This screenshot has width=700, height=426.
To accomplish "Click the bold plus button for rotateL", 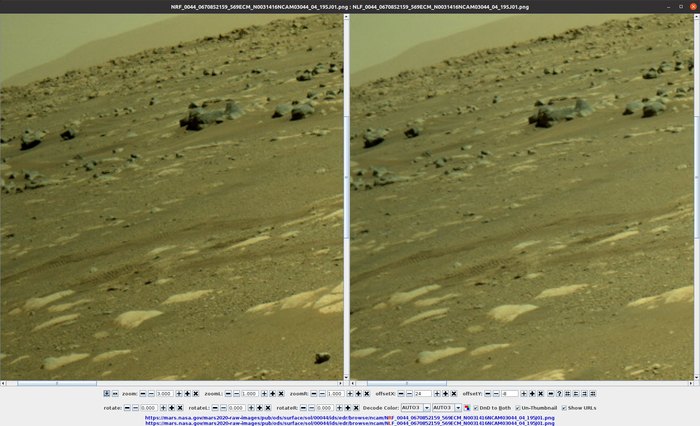I will point(259,408).
